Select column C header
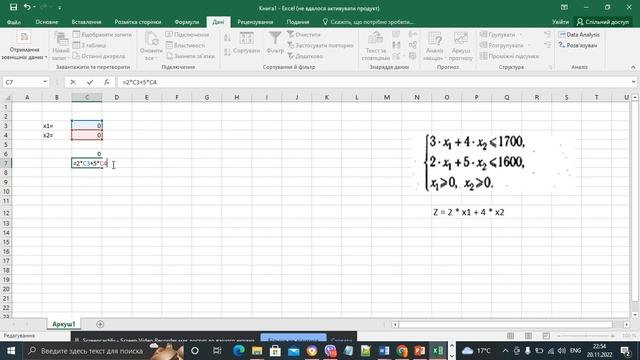The image size is (640, 360). coord(87,97)
